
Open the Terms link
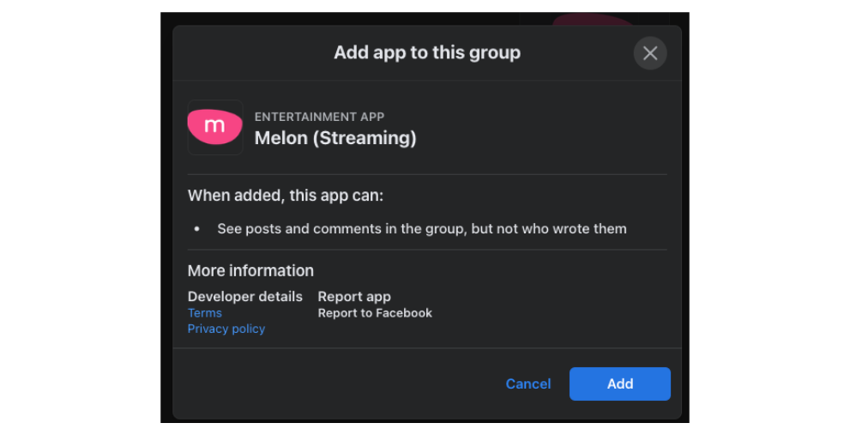[x=204, y=313]
